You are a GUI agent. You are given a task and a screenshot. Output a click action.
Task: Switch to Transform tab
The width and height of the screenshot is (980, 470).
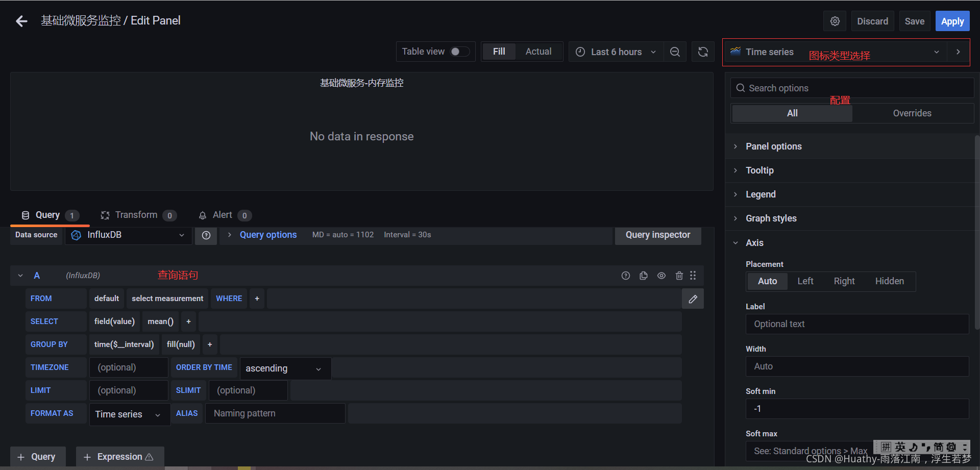pos(138,215)
